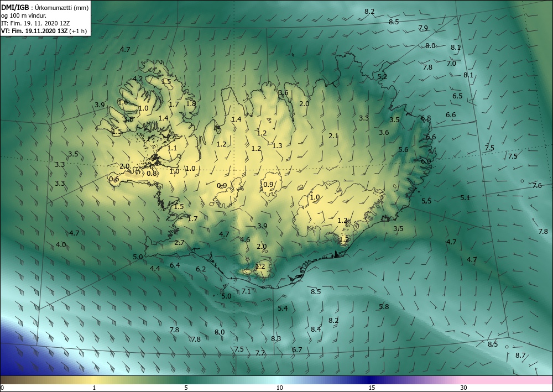Click the map value 1.1
553x392 pixels.
pos(172,148)
